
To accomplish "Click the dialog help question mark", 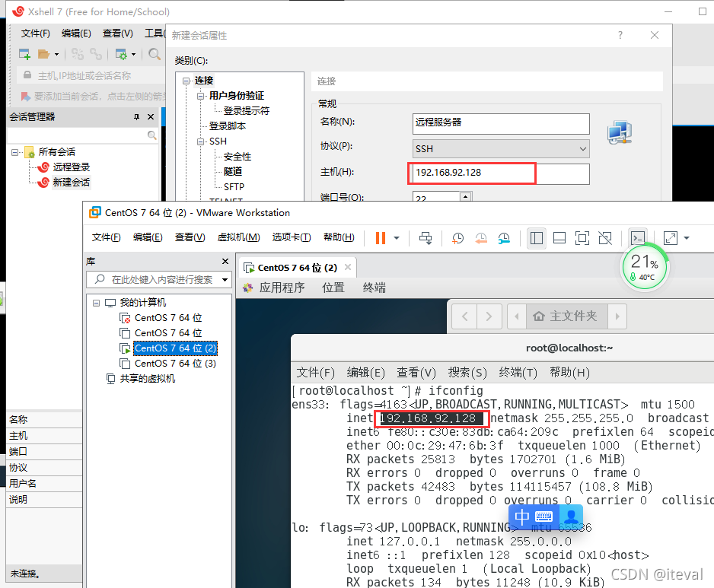I will pyautogui.click(x=620, y=35).
